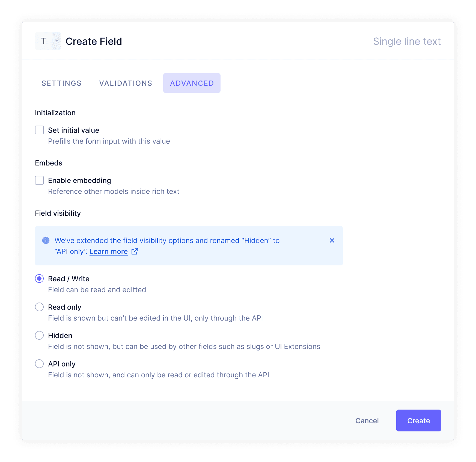The height and width of the screenshot is (462, 476).
Task: Switch to the Settings tab
Action: (61, 83)
